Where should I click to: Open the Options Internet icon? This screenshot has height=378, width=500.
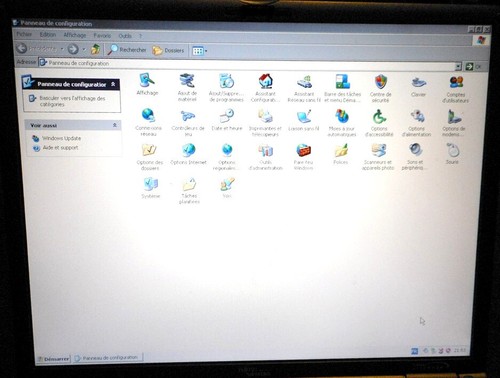click(x=188, y=154)
